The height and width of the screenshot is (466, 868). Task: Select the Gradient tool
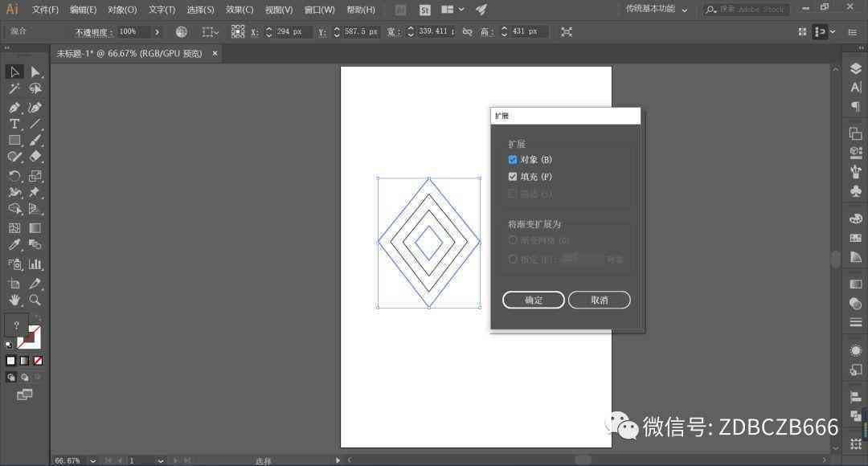coord(35,228)
